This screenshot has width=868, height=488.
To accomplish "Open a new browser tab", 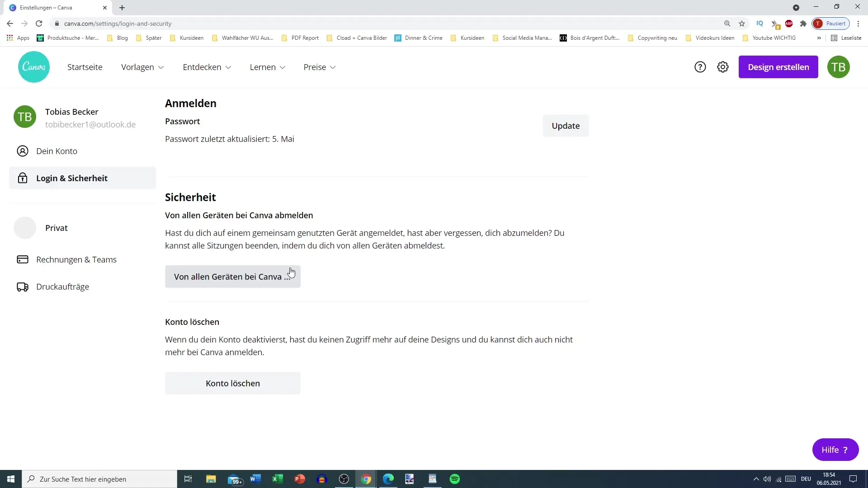I will (122, 8).
